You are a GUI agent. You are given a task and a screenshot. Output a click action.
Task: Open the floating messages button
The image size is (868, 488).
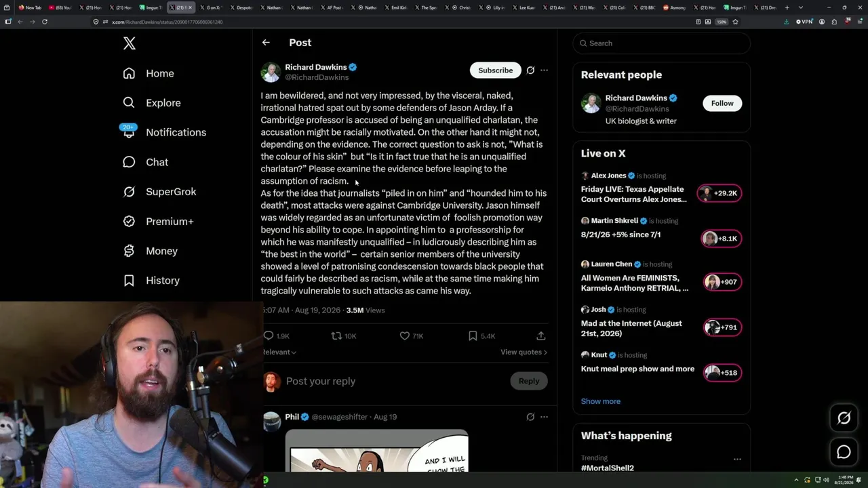point(844,452)
